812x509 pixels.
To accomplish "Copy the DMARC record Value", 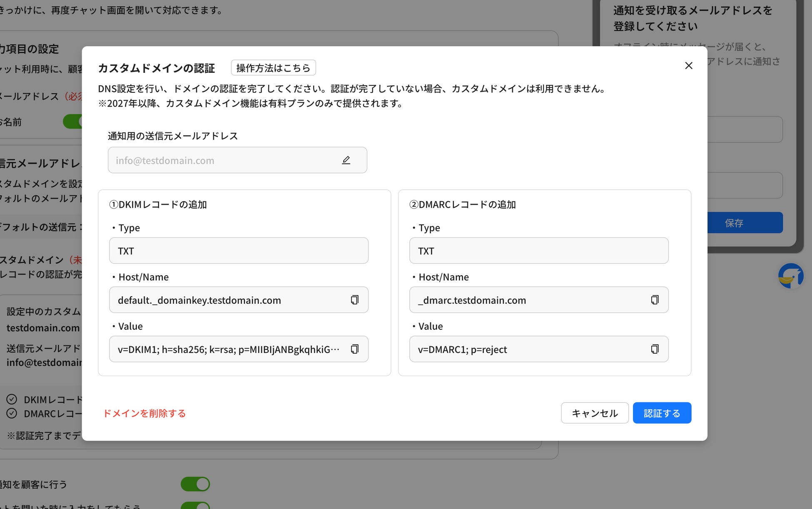I will click(x=655, y=349).
